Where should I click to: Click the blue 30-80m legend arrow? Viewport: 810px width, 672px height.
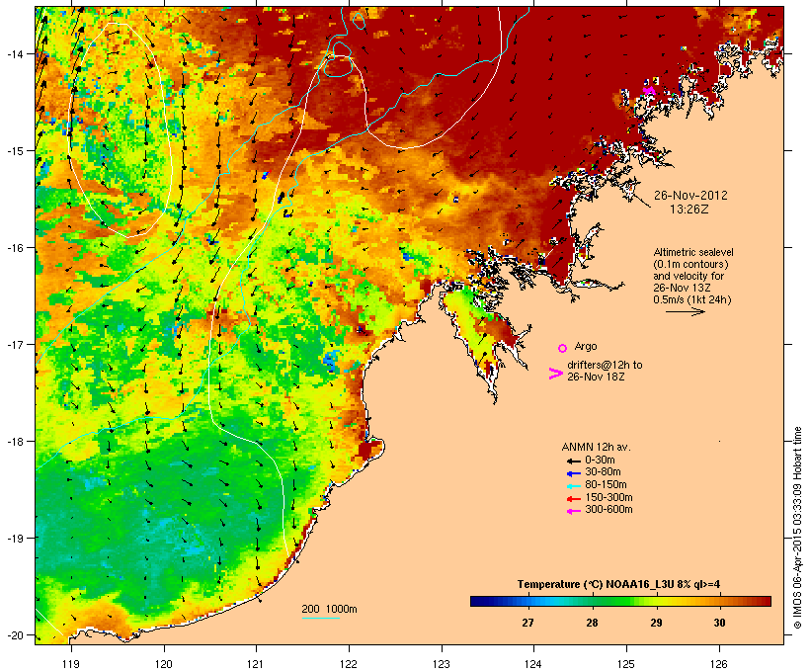coord(574,473)
